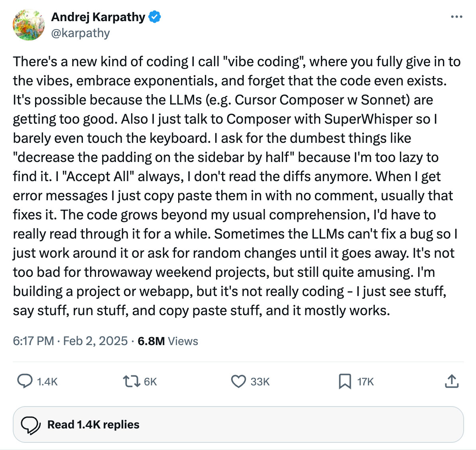Click the heart icon to unlike later
The image size is (476, 450).
(x=238, y=382)
